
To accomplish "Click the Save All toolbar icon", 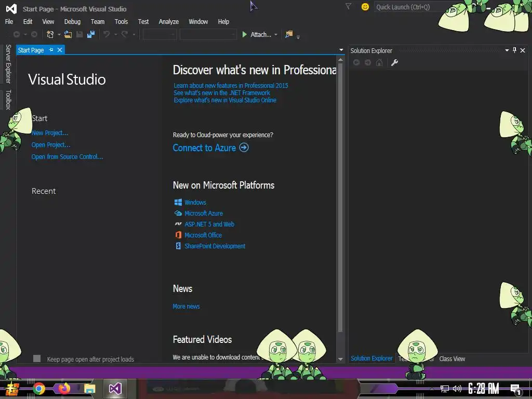I will 91,34.
